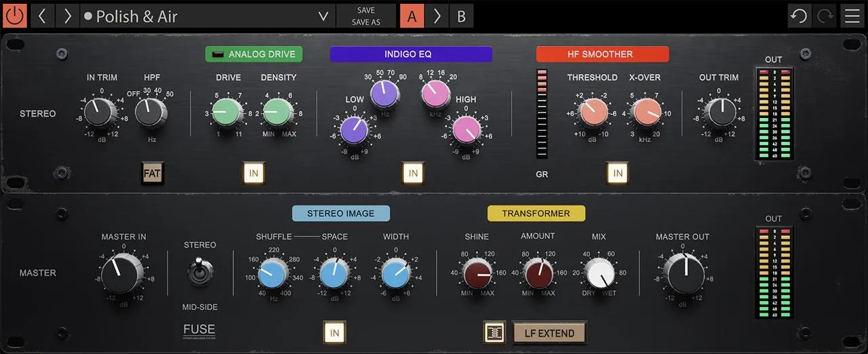Viewport: 868px width, 354px height.
Task: Go to next preset with right arrow
Action: pos(67,16)
